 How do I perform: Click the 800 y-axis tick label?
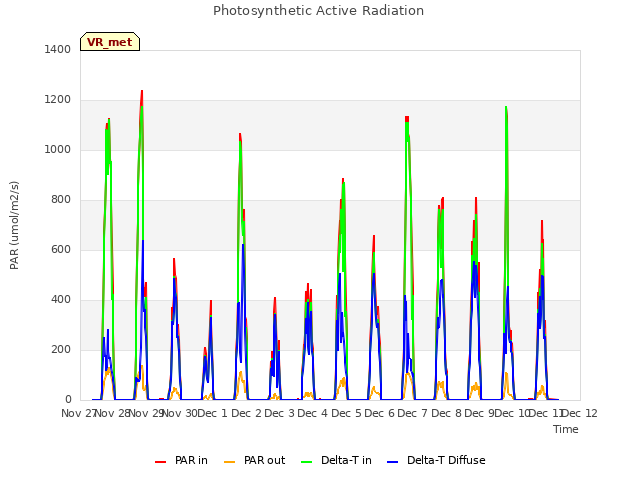tap(61, 200)
